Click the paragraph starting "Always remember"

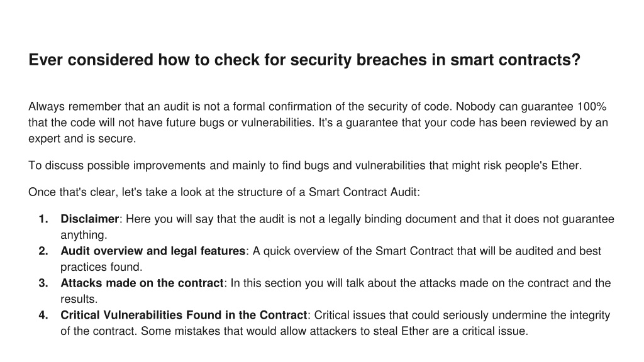tap(318, 123)
